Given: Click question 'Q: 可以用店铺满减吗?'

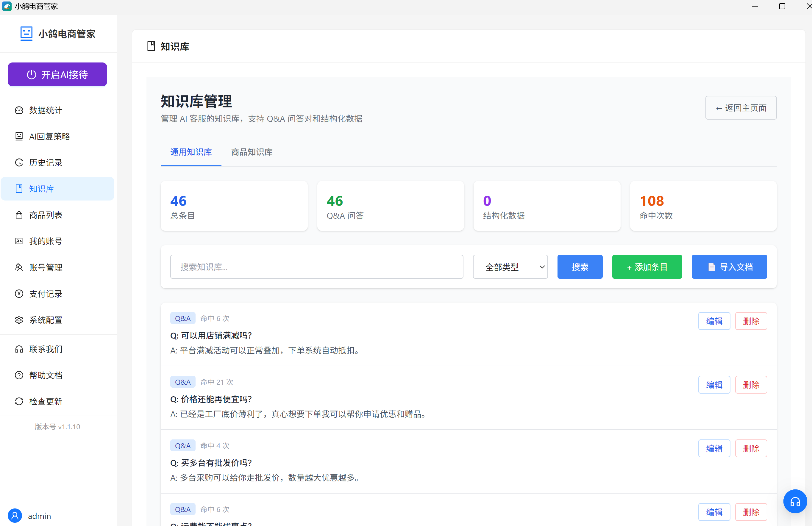Looking at the screenshot, I should 211,336.
